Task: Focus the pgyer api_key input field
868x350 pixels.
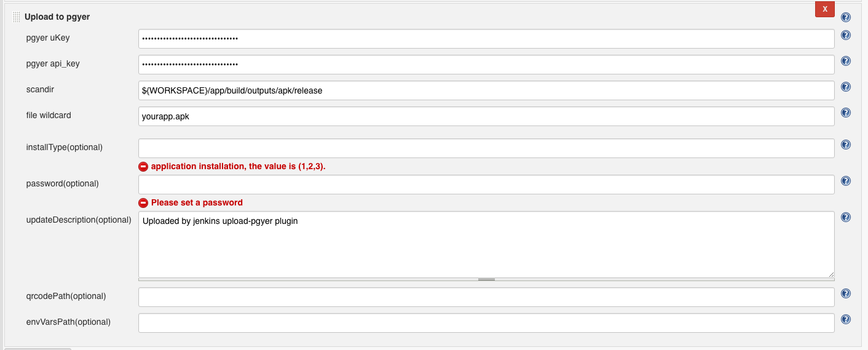Action: (x=486, y=65)
